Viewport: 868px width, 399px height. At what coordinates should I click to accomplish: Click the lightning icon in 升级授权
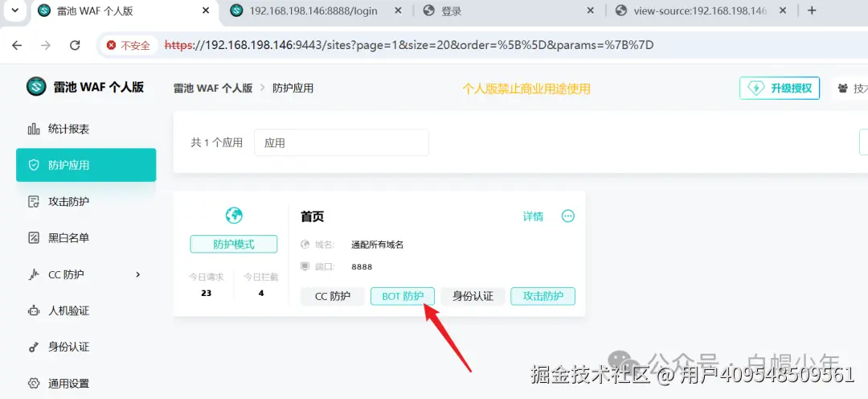pos(756,88)
